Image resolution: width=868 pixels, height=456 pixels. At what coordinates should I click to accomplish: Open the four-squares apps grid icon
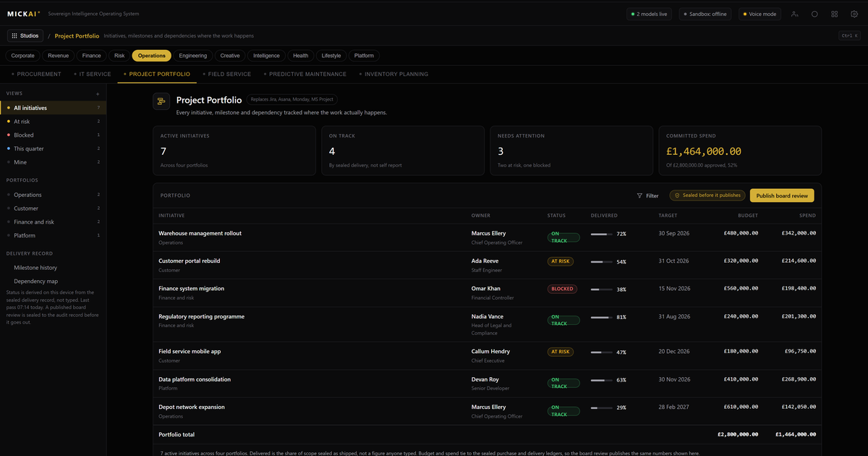point(835,14)
